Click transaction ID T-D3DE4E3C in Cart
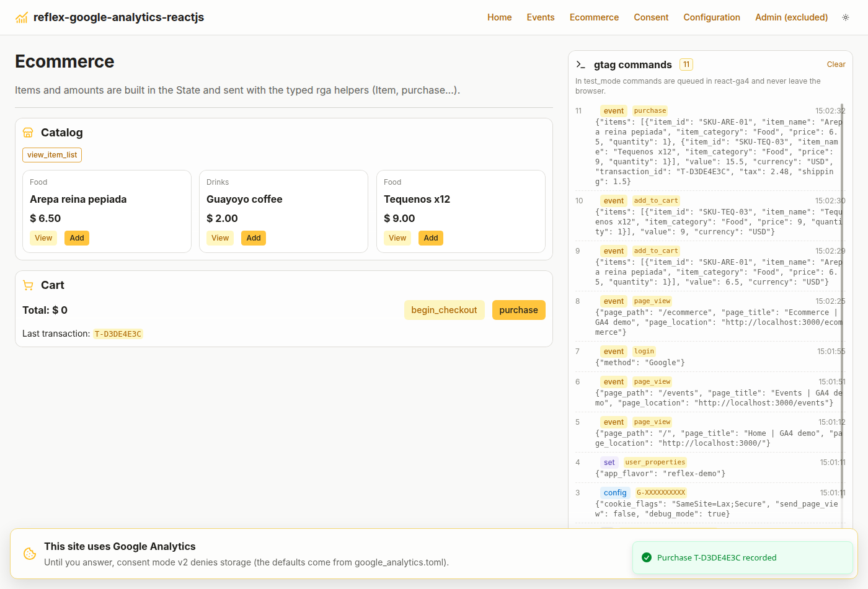 pyautogui.click(x=118, y=334)
